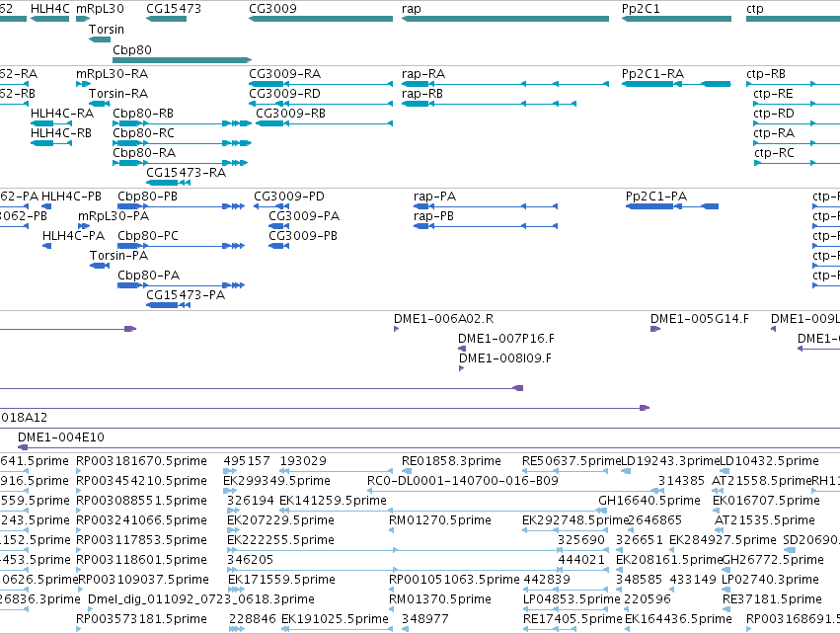
Task: Open transcript ctp-RA
Action: [x=774, y=133]
